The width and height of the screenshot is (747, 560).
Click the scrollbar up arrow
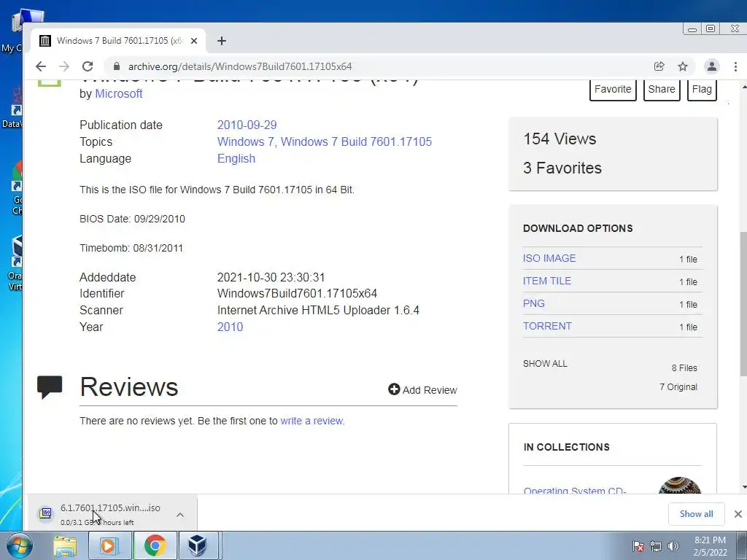(x=743, y=87)
